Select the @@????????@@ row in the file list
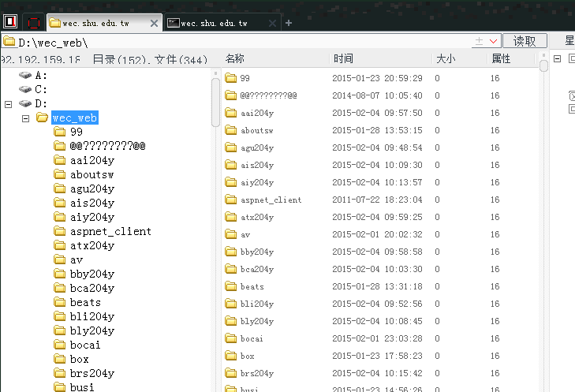Screen dimensions: 575x392 381,95
